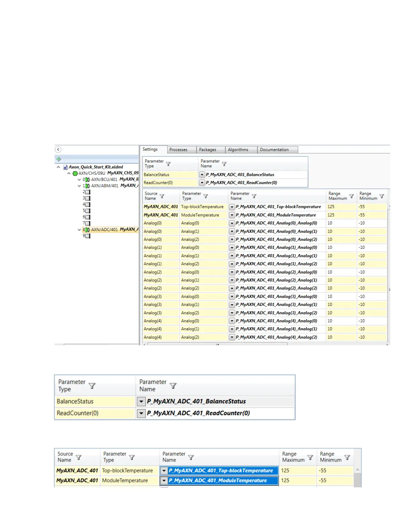
Task: Click scroll-up arrow in enlarged highlighted-rows snippet
Action: [358, 470]
